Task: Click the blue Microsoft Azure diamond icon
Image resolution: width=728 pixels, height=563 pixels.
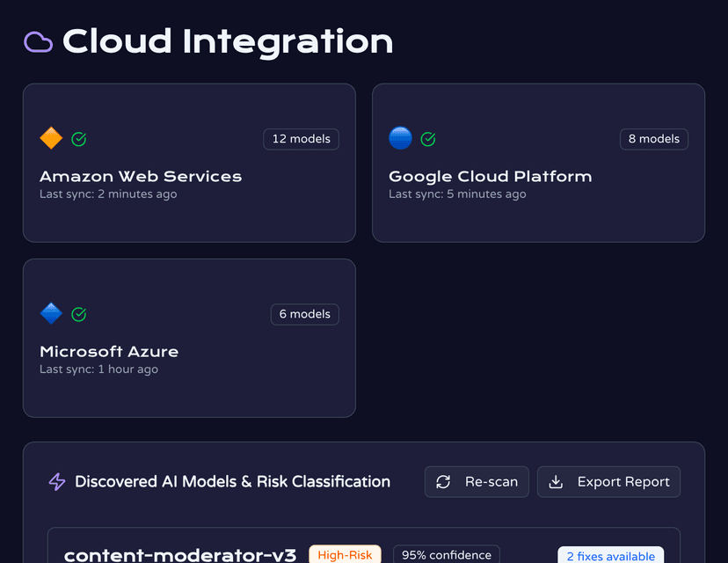Action: 51,313
